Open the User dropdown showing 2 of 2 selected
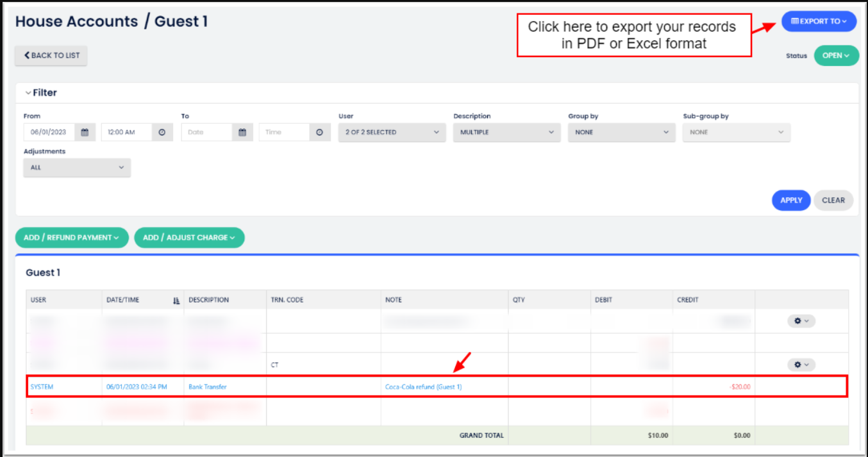This screenshot has width=868, height=457. coord(392,132)
